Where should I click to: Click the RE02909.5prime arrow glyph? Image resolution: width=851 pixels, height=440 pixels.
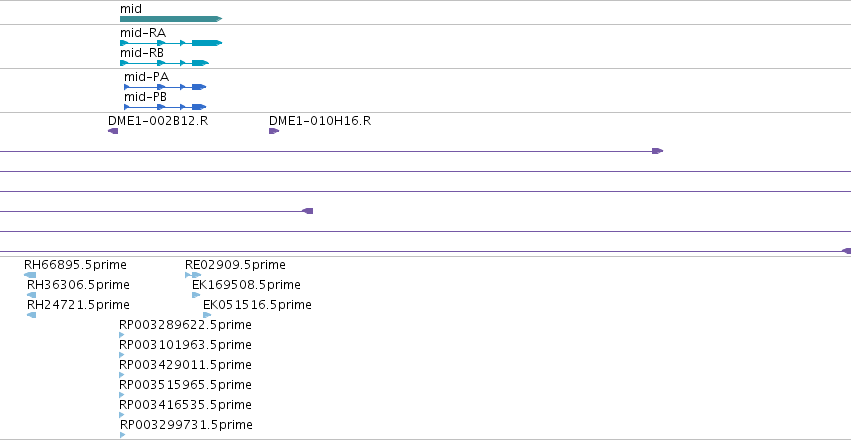click(193, 275)
